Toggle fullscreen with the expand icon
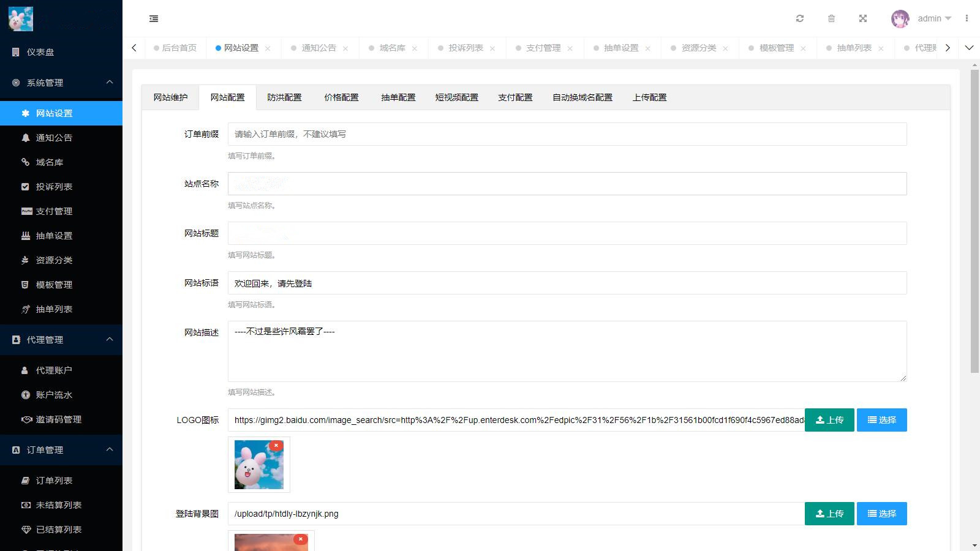This screenshot has width=980, height=551. pyautogui.click(x=863, y=18)
